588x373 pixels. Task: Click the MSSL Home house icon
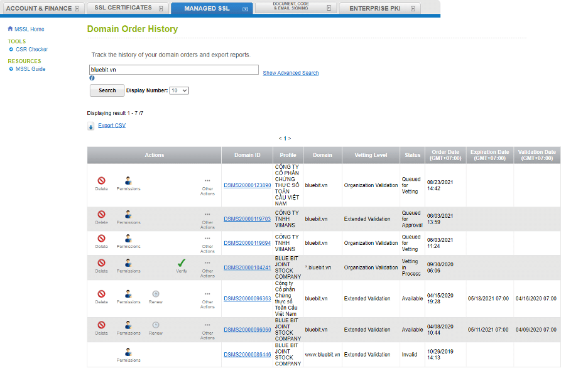[10, 29]
